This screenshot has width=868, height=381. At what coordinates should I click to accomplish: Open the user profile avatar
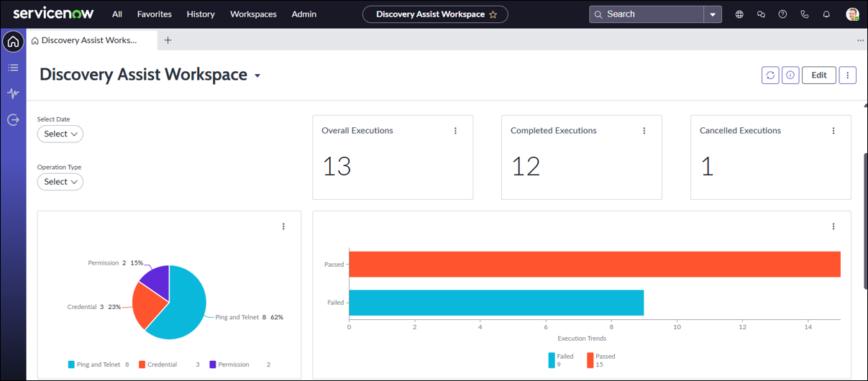coord(852,14)
